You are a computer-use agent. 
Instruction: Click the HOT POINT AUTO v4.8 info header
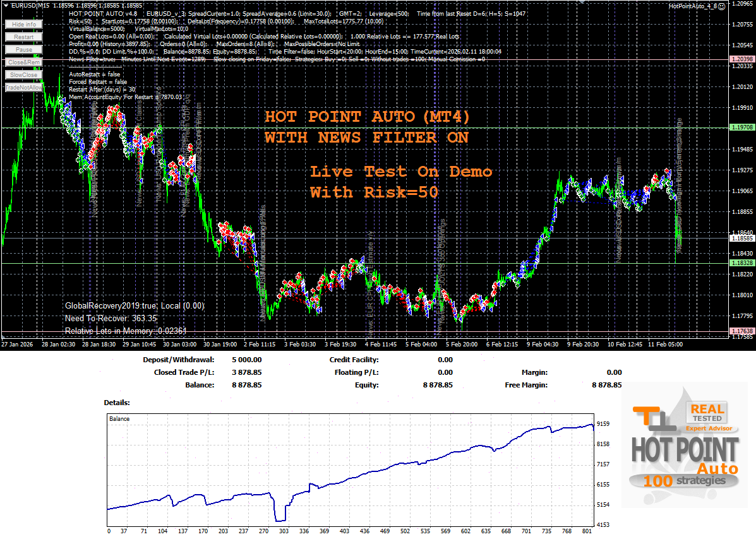(103, 13)
